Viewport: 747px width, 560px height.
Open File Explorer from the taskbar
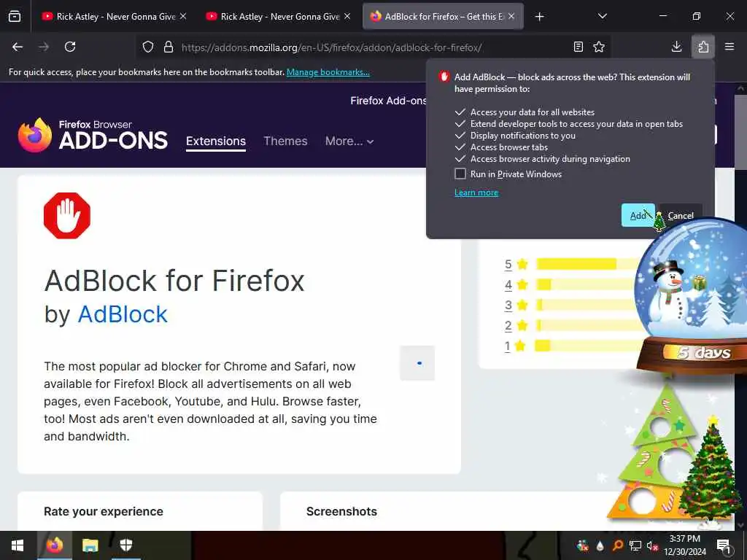pyautogui.click(x=90, y=545)
